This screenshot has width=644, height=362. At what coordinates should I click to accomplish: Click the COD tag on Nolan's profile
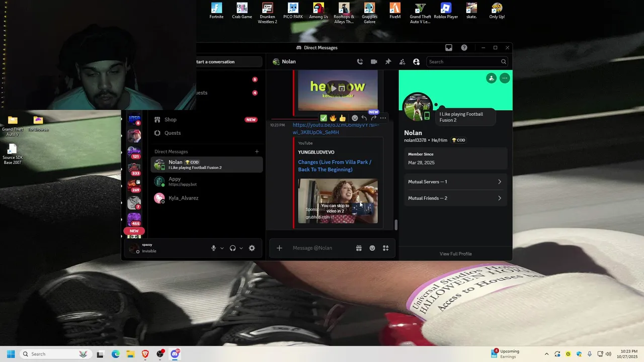[x=458, y=140]
